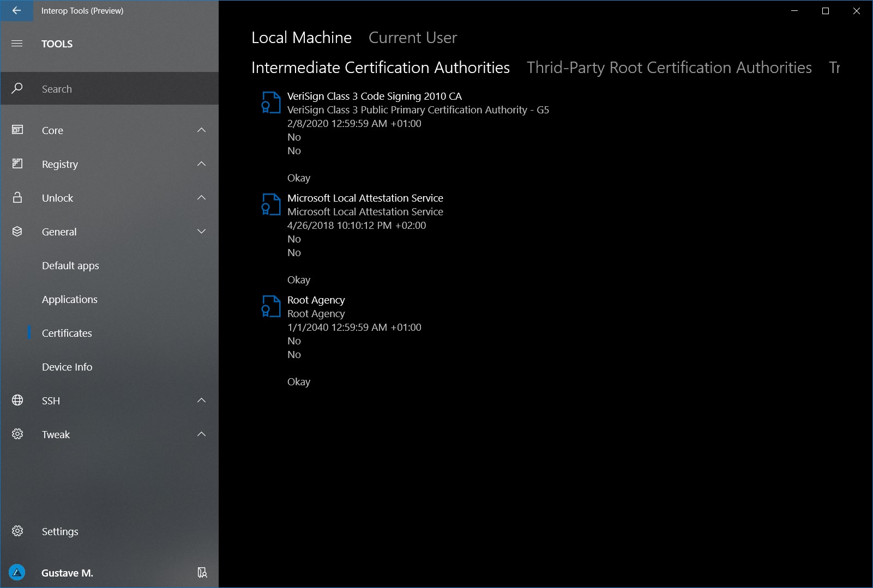
Task: Select the Local Machine tab
Action: point(302,38)
